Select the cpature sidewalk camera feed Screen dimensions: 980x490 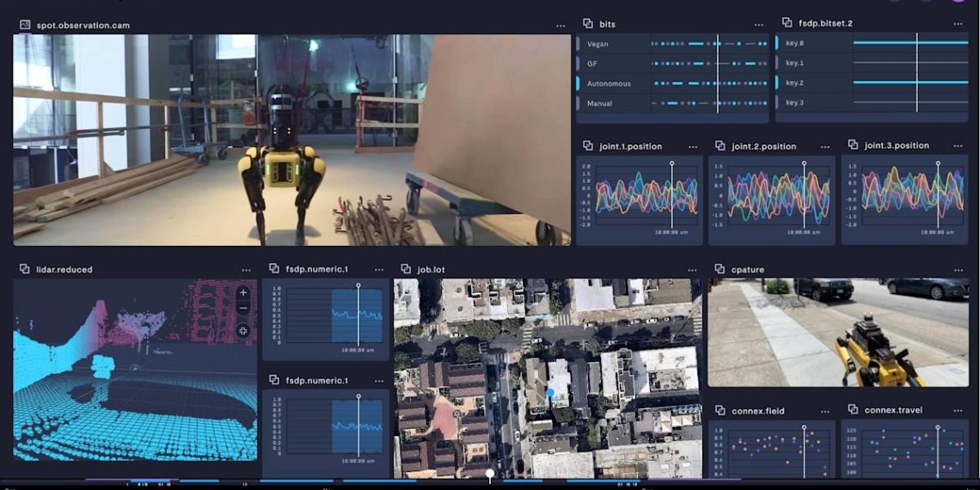838,333
